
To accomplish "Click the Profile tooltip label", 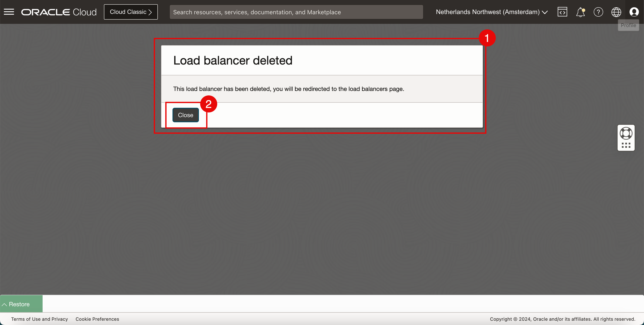I will (628, 25).
